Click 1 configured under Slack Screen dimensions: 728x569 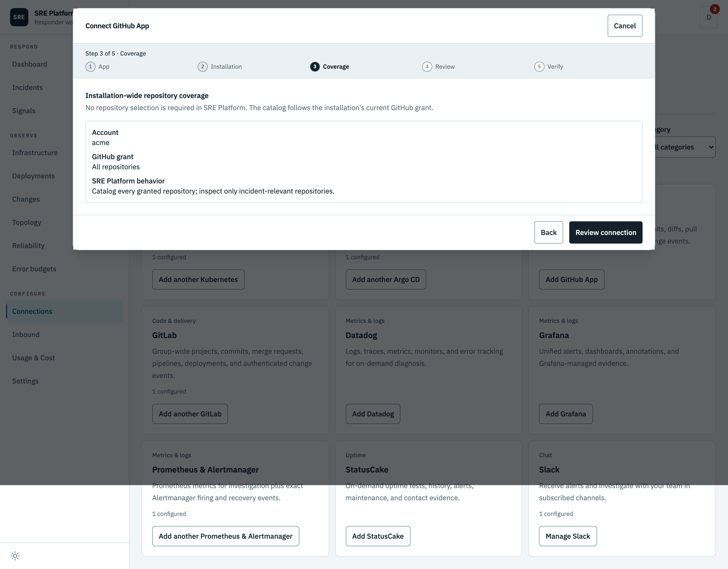pyautogui.click(x=556, y=514)
